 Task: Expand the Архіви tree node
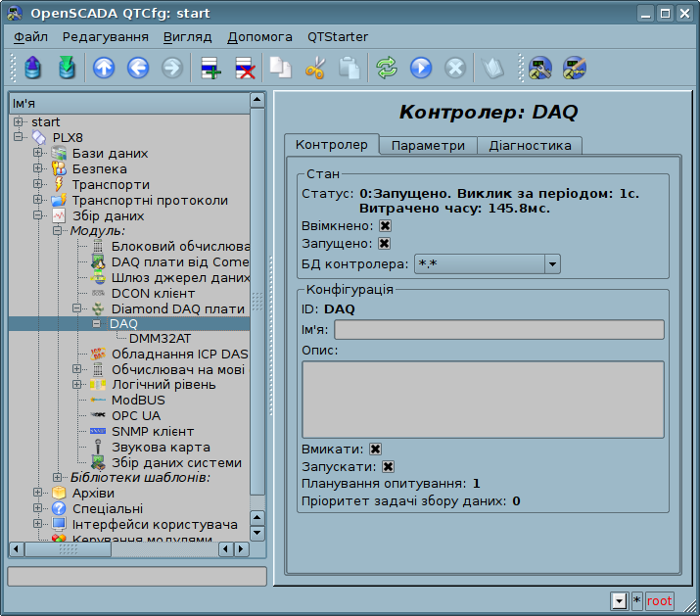38,493
